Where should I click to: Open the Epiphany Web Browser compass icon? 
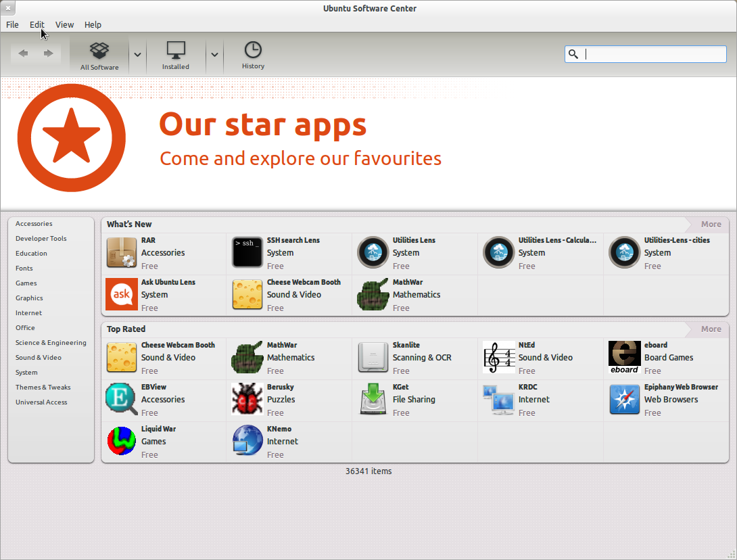pos(625,399)
